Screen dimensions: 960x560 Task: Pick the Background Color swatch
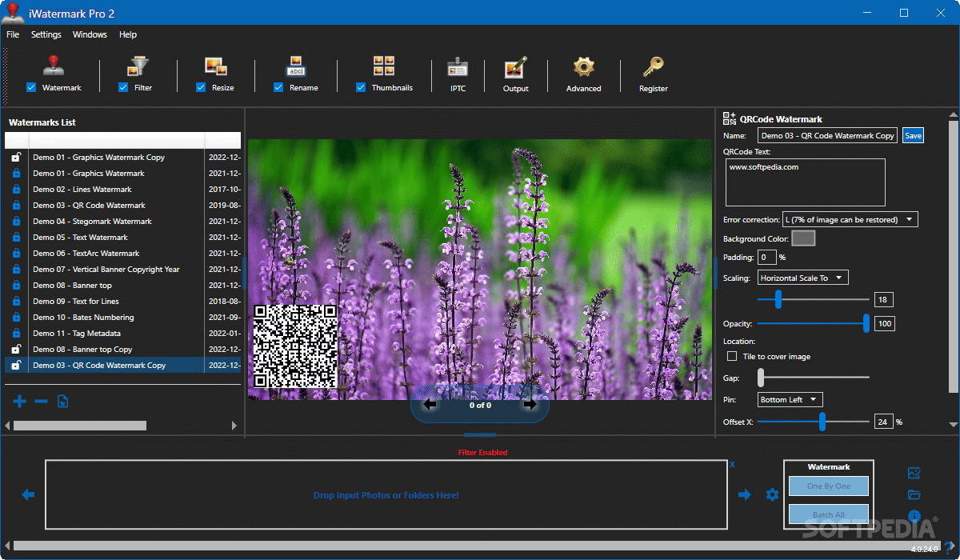803,238
